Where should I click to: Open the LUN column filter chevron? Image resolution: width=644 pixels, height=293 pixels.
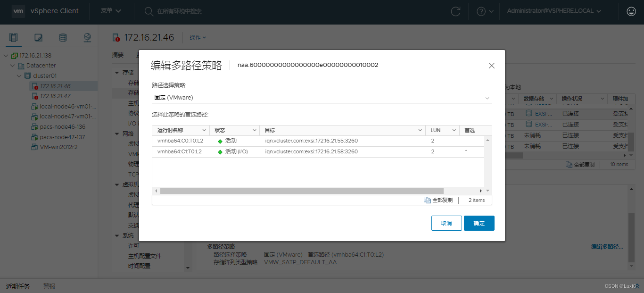click(454, 130)
